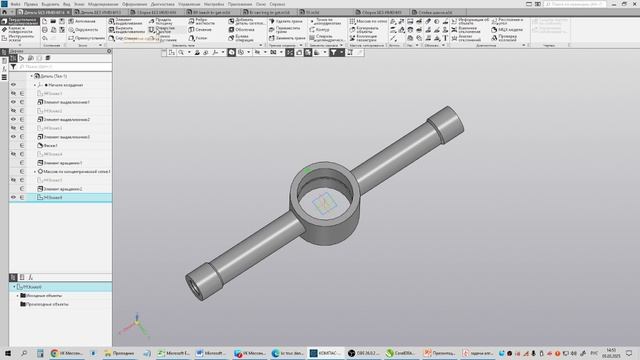
Task: Select Инструменты эскиза toolset button
Action: click(x=20, y=38)
